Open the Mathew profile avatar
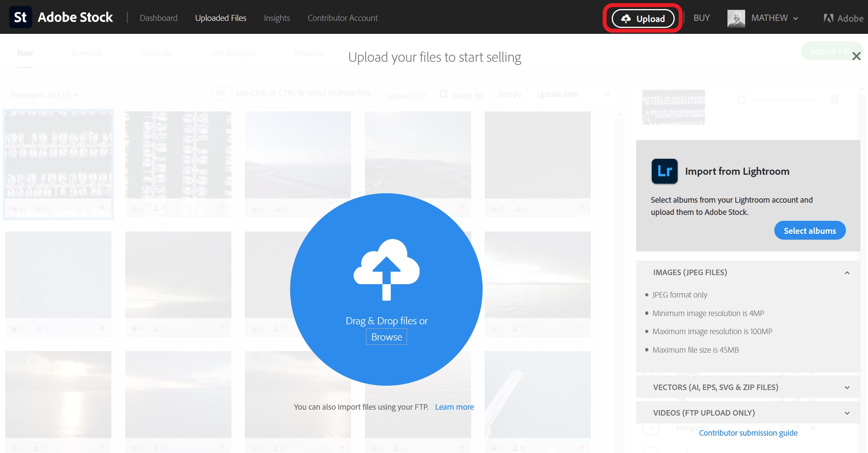The height and width of the screenshot is (453, 868). pos(736,18)
